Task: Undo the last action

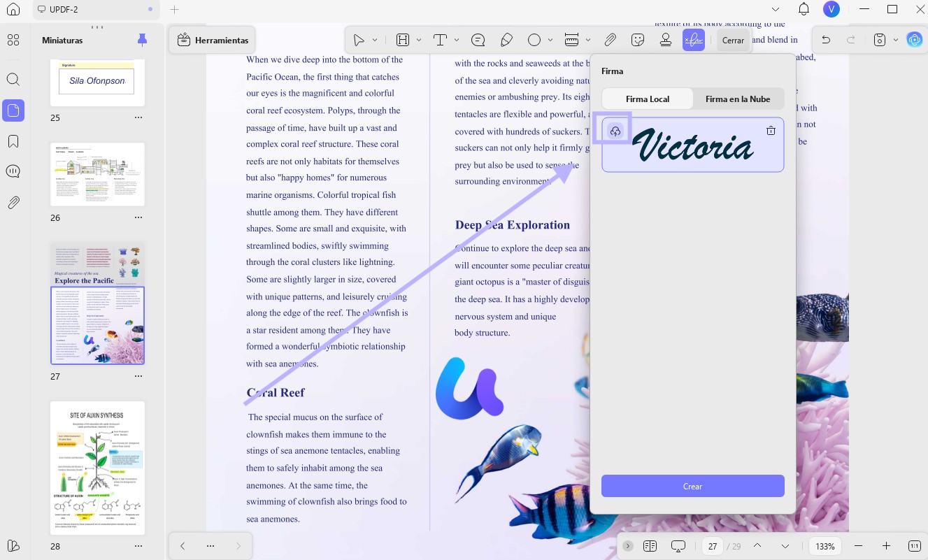Action: [826, 40]
